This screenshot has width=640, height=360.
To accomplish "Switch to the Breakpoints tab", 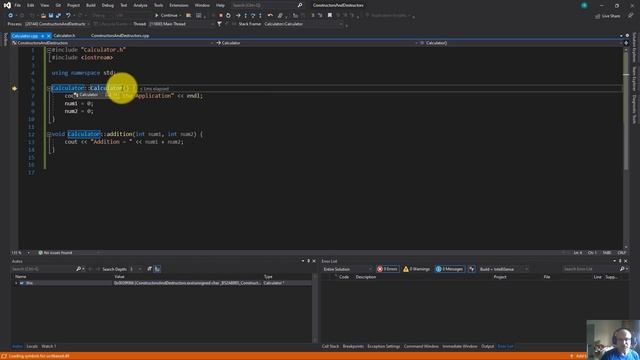I will pyautogui.click(x=353, y=346).
